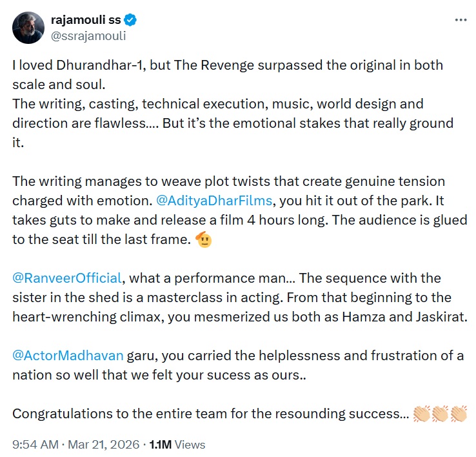Click the "masterclass in acting" sentence
476x457 pixels.
coord(226,298)
